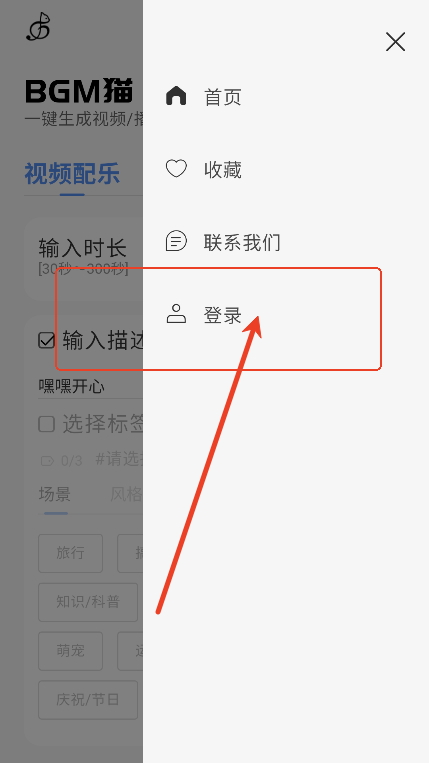Open 首页 menu item
Screen dimensions: 429x763
[x=223, y=97]
